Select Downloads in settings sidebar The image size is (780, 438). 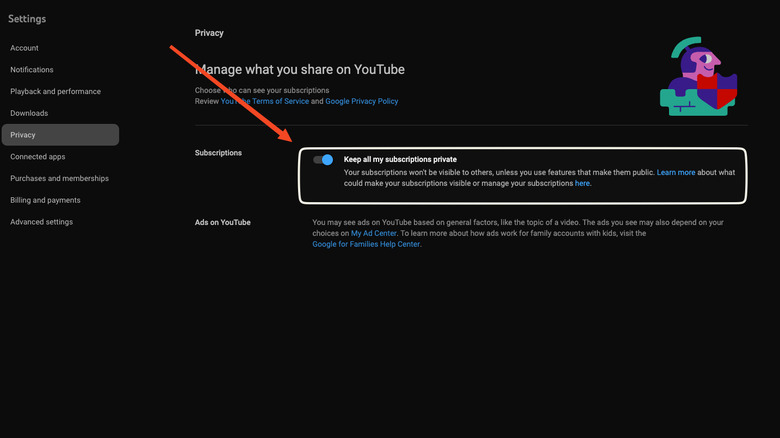point(29,113)
